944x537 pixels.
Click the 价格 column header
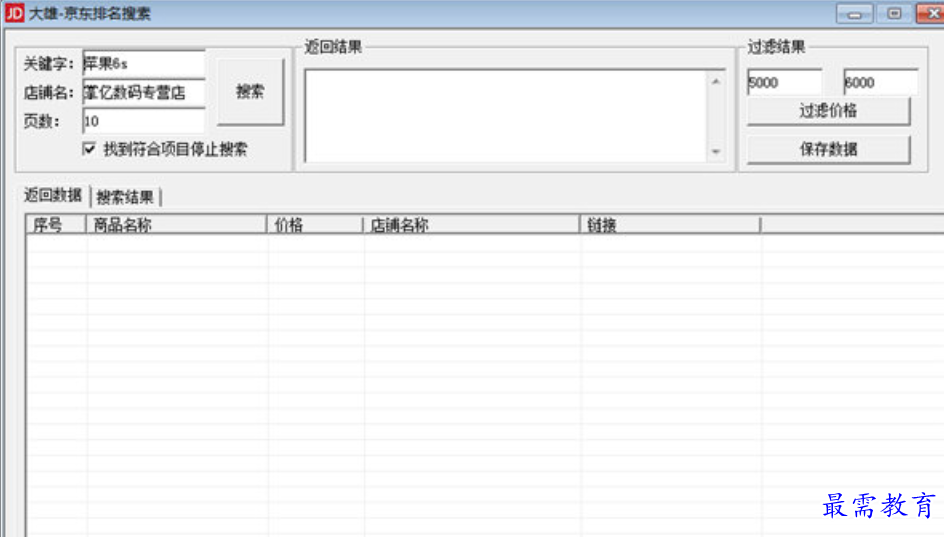(315, 225)
